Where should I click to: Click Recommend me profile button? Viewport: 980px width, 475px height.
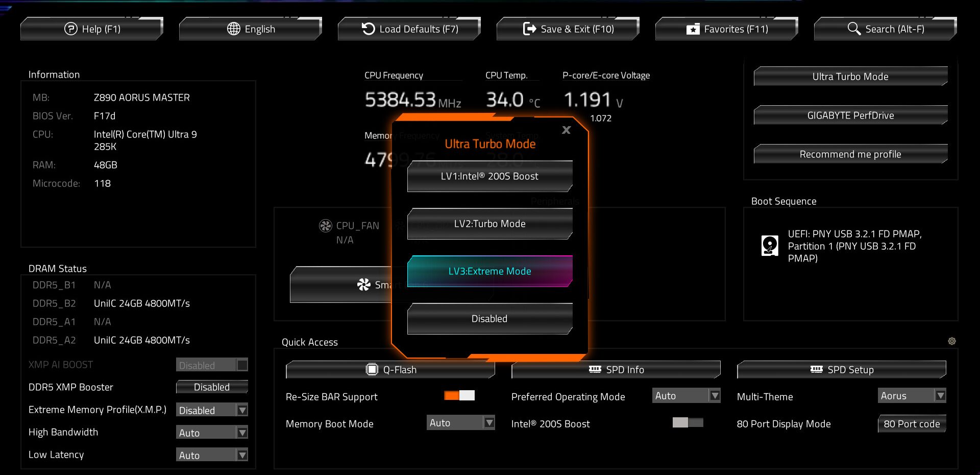851,154
